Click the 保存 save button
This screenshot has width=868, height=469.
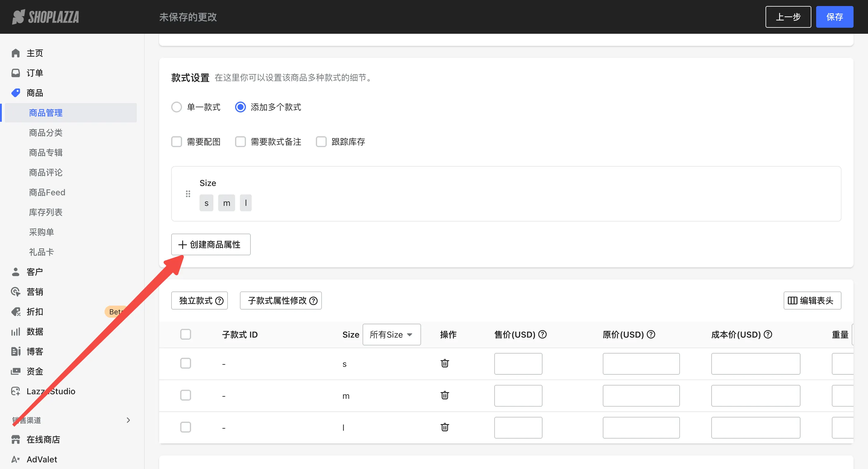tap(835, 17)
